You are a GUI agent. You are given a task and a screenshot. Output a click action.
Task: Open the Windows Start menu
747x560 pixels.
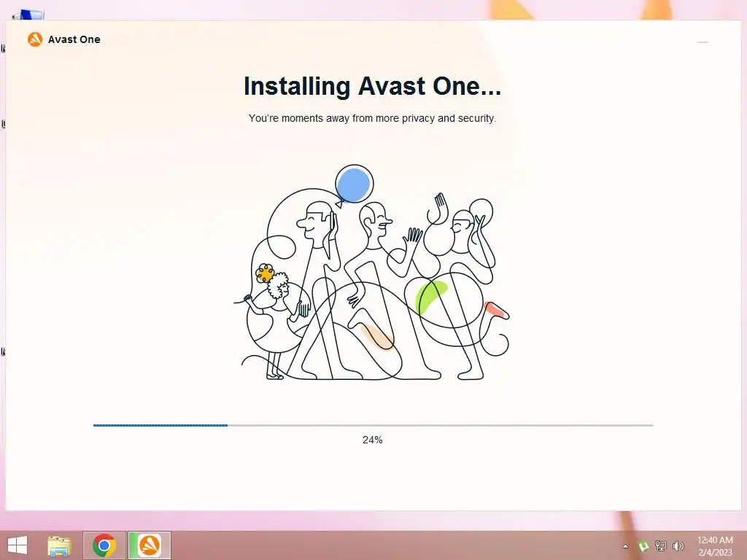(x=18, y=545)
